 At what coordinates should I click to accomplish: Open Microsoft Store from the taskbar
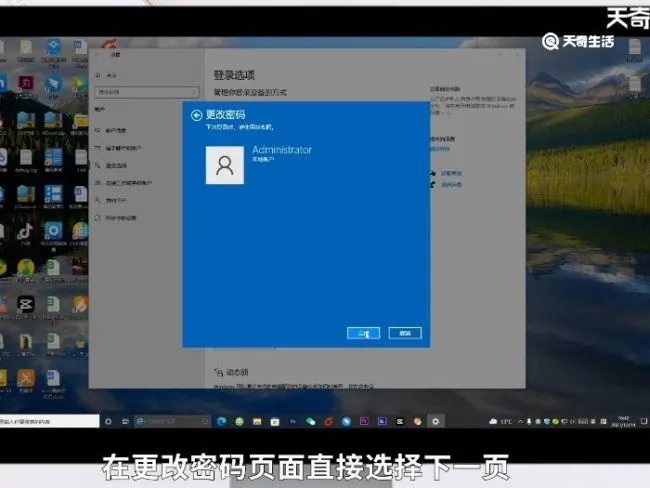pos(274,421)
